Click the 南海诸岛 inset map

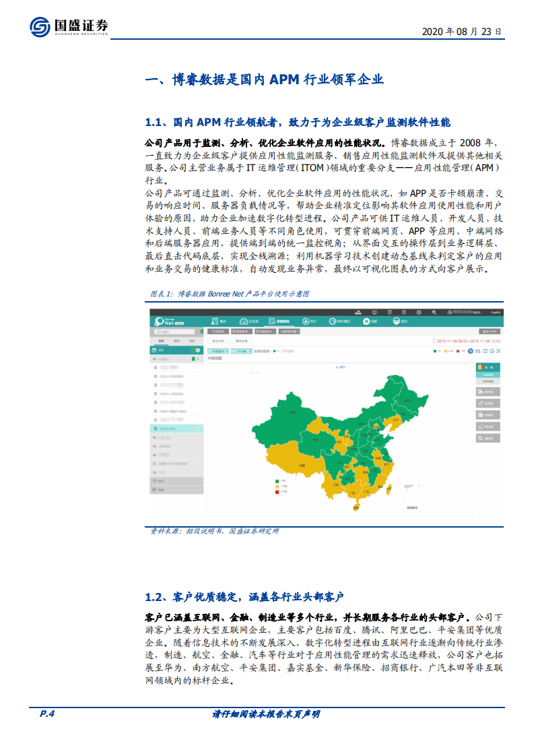pos(412,498)
